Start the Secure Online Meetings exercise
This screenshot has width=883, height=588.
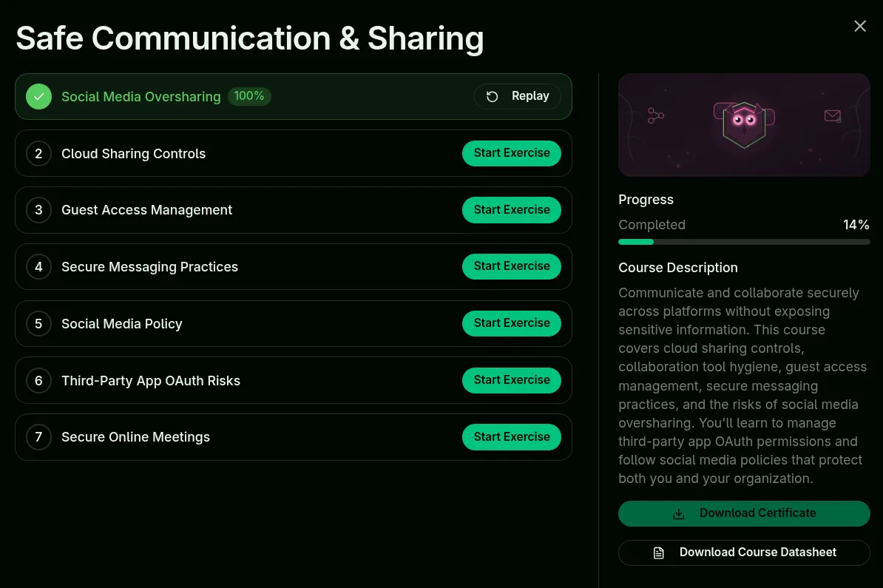click(x=511, y=437)
